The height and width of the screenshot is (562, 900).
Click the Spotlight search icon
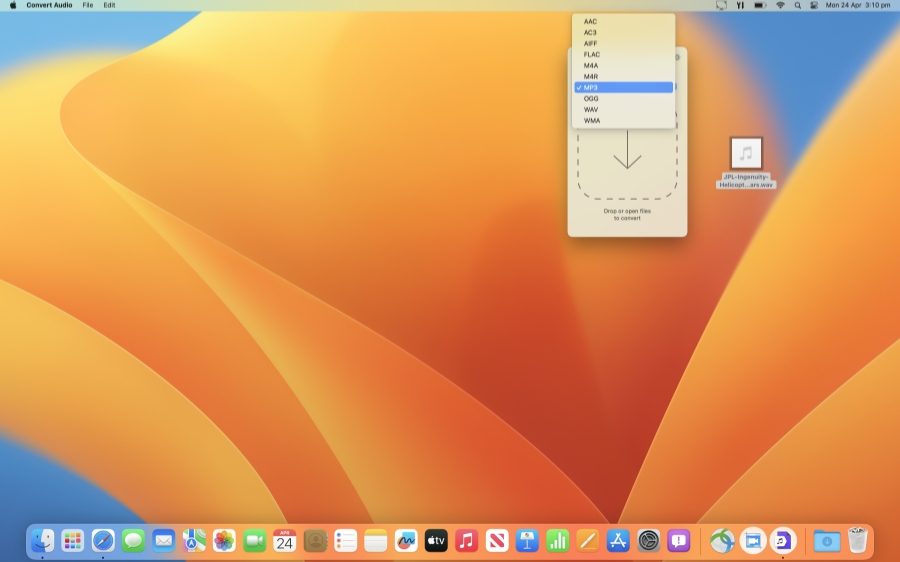click(797, 5)
